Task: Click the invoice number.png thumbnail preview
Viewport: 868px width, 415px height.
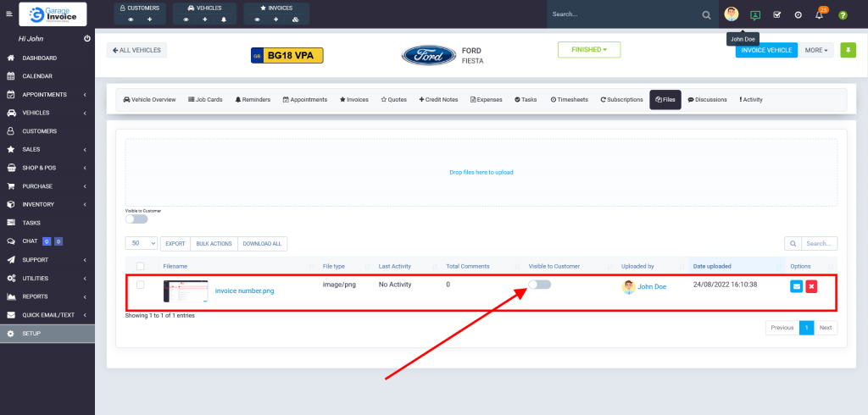Action: coord(186,291)
